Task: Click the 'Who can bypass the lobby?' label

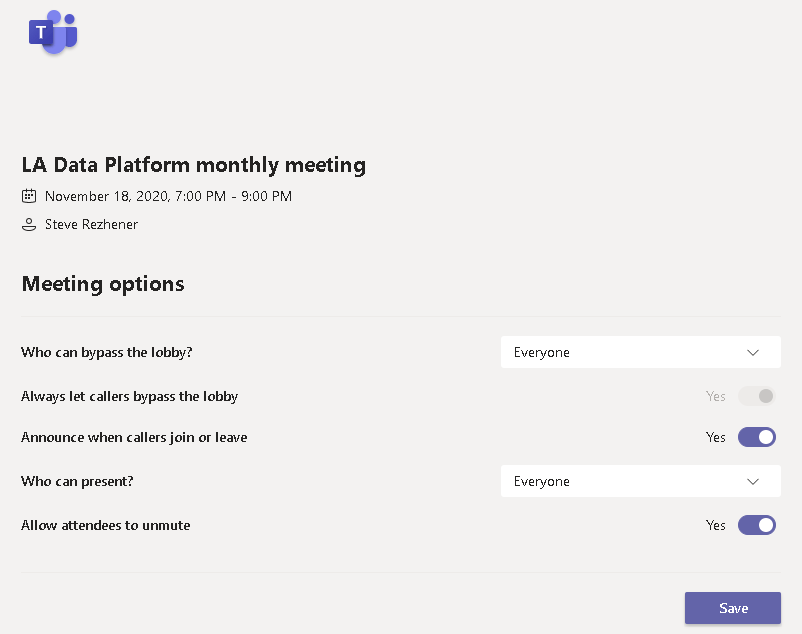Action: click(107, 352)
